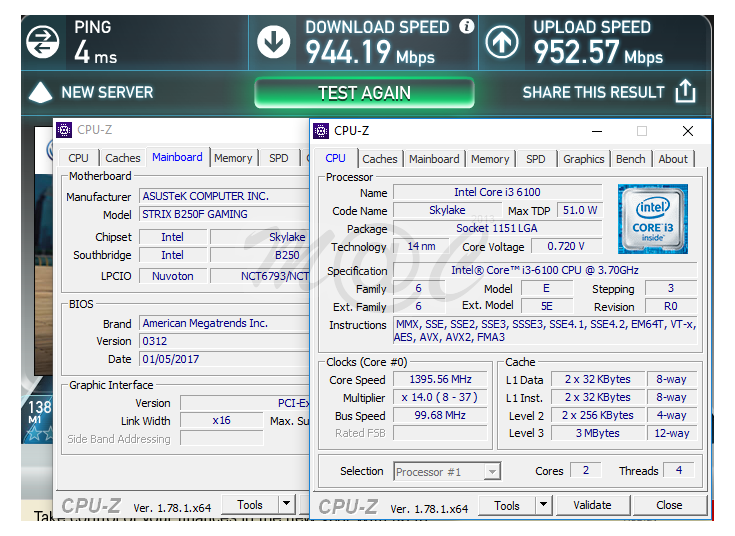Image resolution: width=735 pixels, height=536 pixels.
Task: Click Share This Result
Action: tap(593, 92)
